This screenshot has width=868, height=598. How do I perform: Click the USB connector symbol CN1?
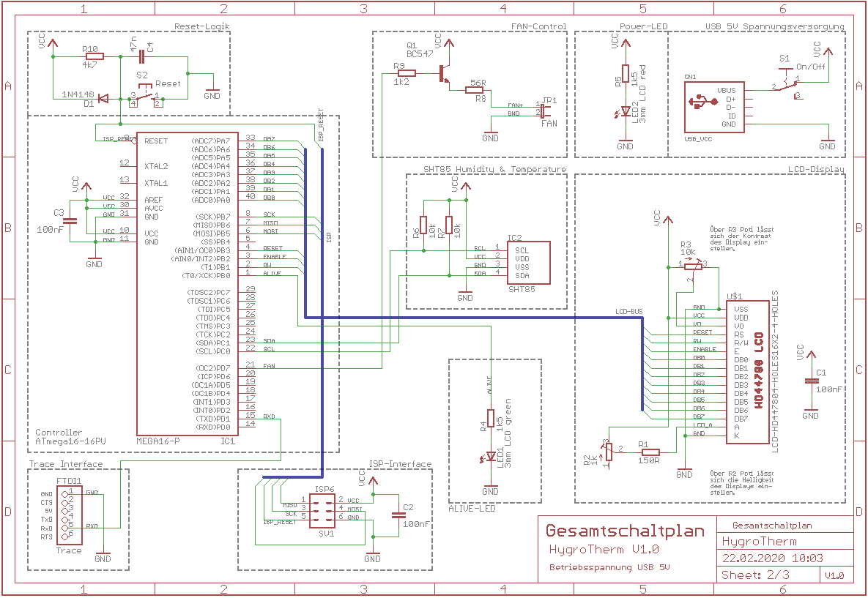click(714, 108)
